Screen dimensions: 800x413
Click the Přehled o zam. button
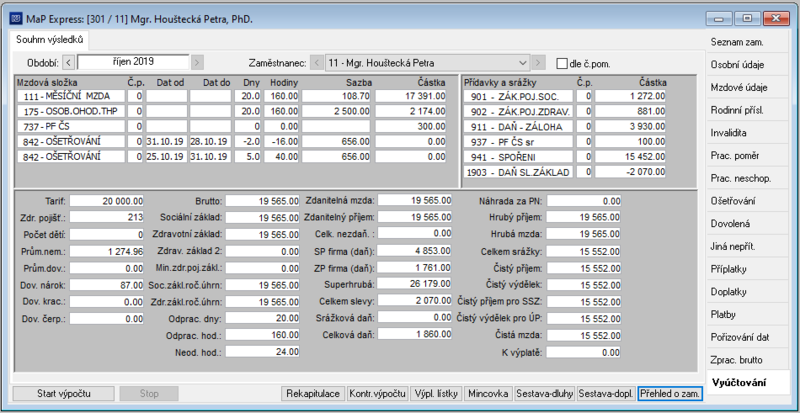pos(670,394)
